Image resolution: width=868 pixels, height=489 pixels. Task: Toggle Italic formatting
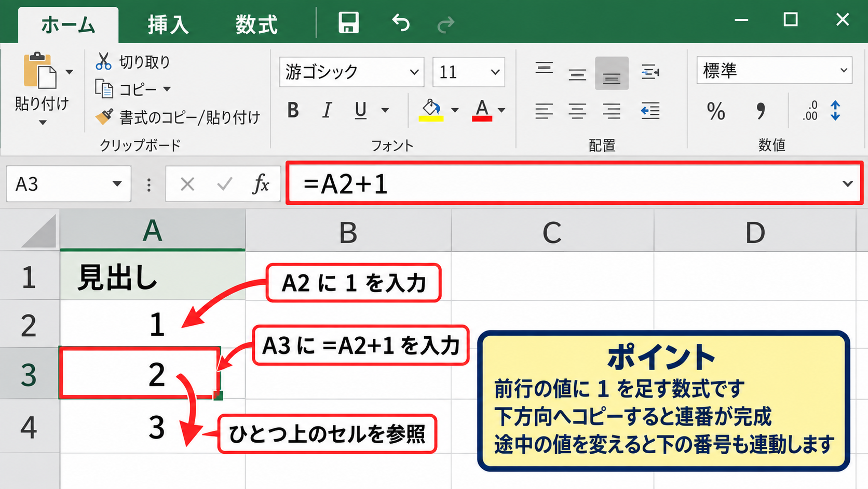(327, 110)
